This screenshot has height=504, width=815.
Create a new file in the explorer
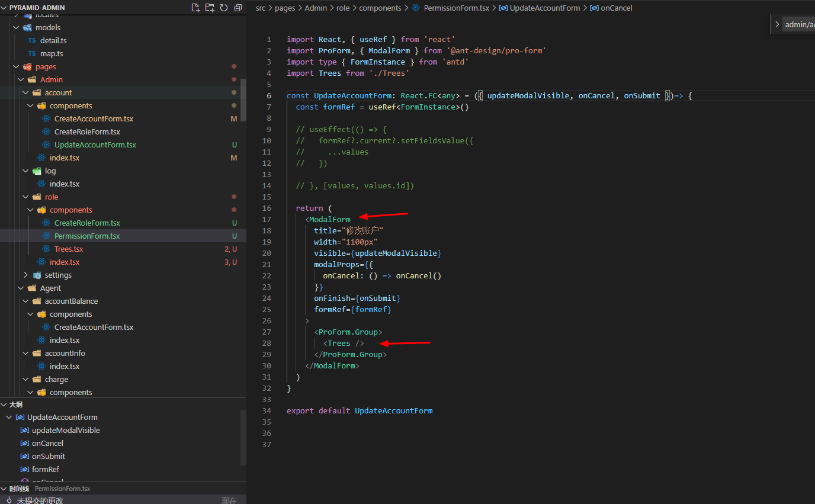(195, 8)
